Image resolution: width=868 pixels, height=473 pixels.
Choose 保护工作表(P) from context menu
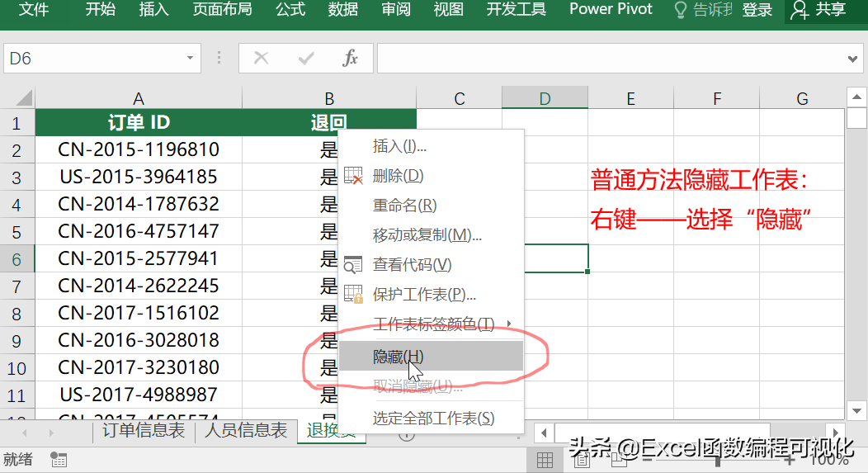(x=432, y=294)
